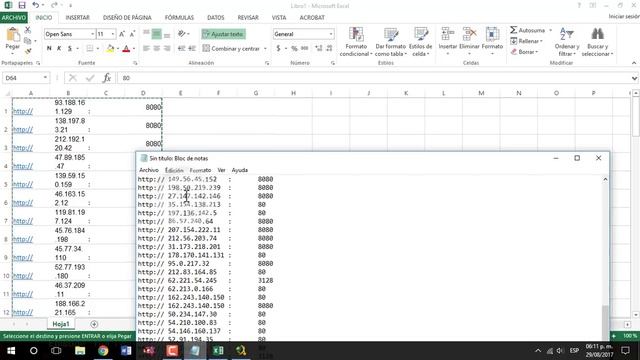This screenshot has width=640, height=360.
Task: Center text horizontally in cell
Action: click(x=156, y=48)
